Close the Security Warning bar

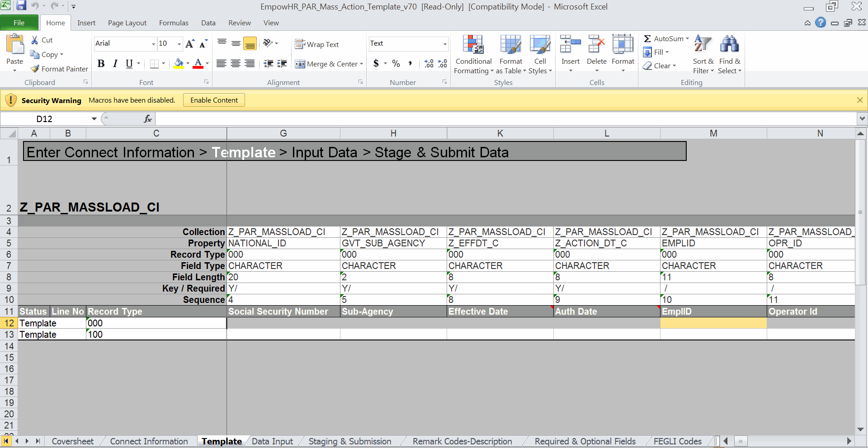860,100
